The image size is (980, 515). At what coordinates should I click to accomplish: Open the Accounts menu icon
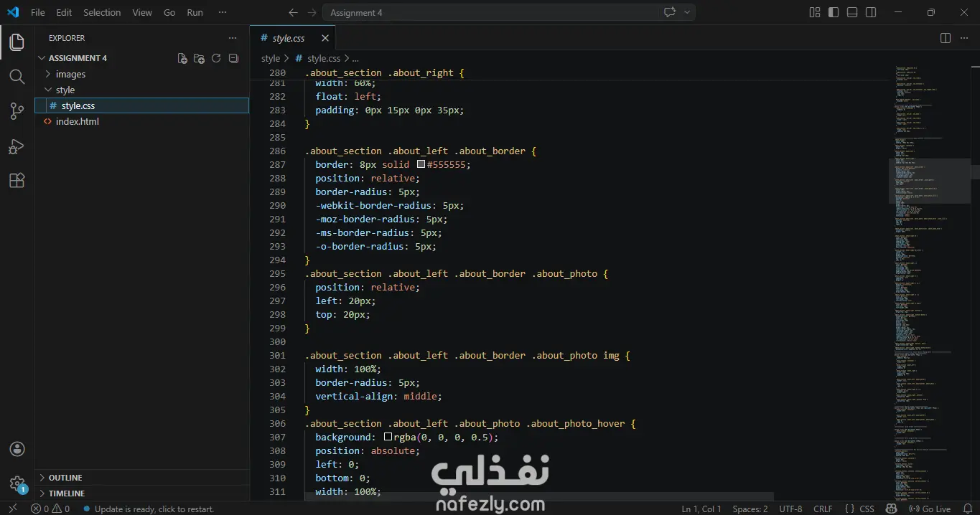[17, 449]
